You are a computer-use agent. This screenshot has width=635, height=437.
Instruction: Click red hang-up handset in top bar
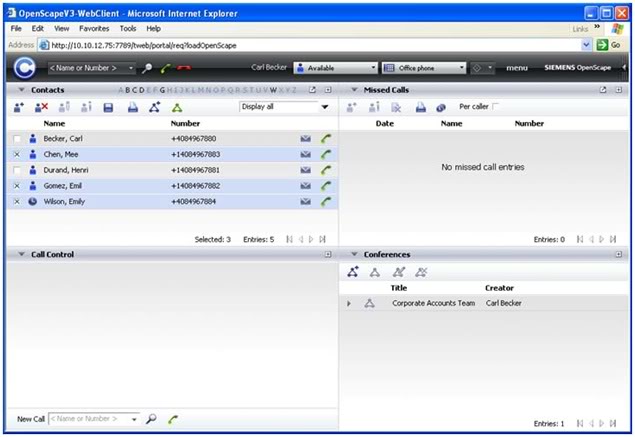183,68
